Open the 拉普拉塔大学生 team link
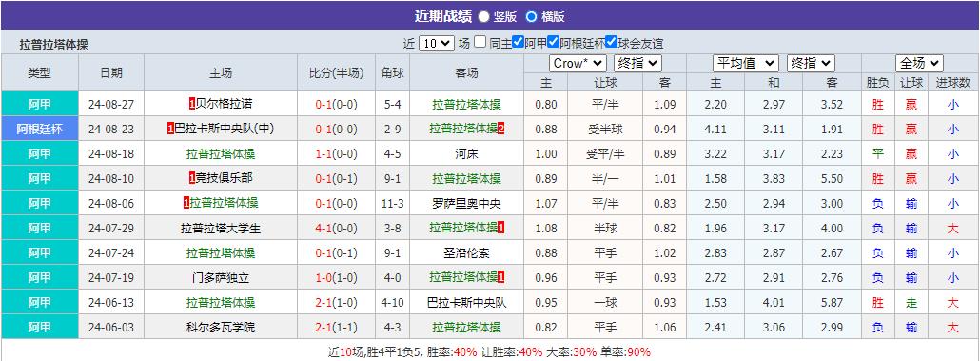Screen dimensions: 980x361 point(221,229)
